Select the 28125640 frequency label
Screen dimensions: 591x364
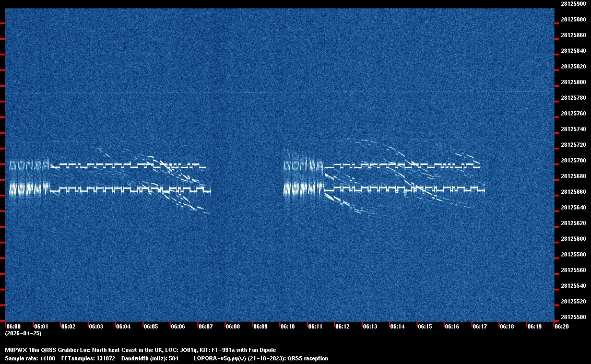[573, 207]
